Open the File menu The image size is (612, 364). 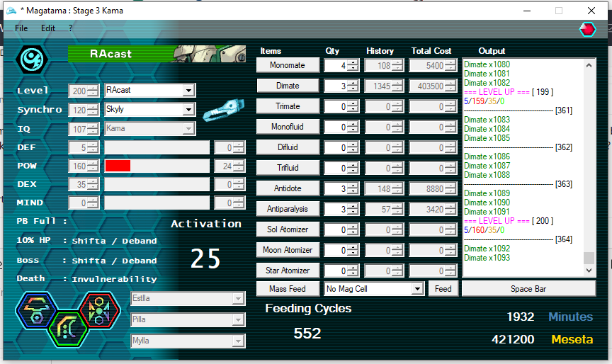coord(21,28)
